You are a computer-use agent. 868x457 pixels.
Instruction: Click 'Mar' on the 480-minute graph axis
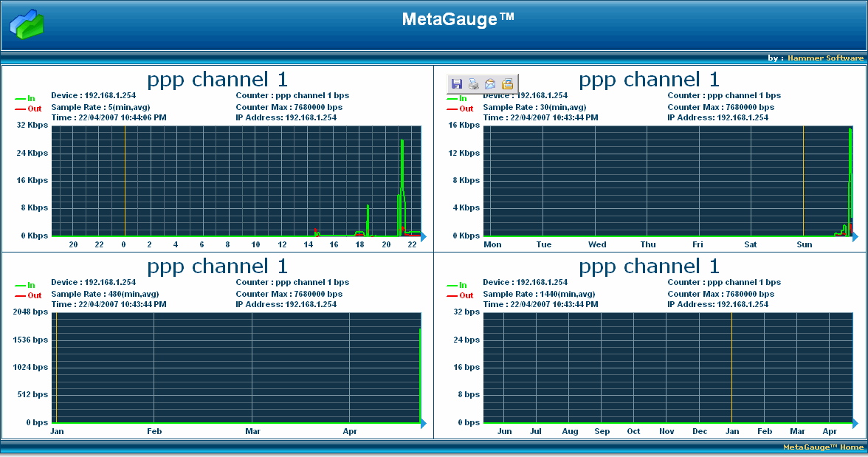tap(253, 431)
